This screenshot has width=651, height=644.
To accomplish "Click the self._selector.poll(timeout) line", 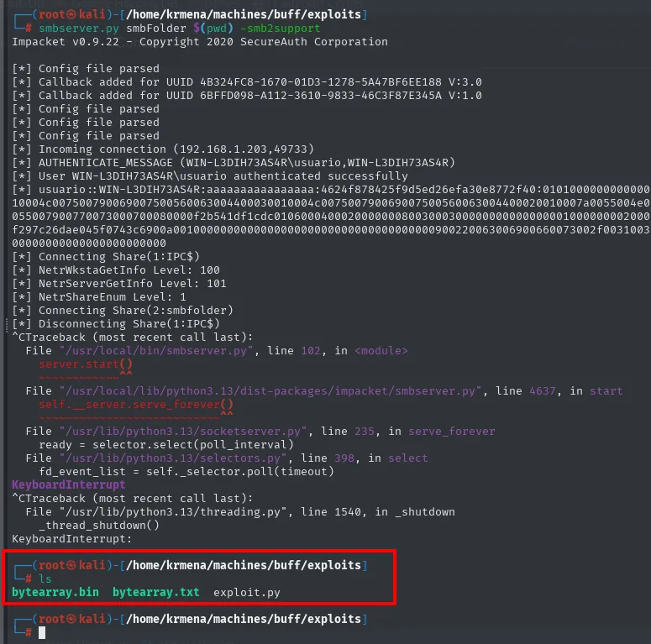I will pyautogui.click(x=186, y=472).
